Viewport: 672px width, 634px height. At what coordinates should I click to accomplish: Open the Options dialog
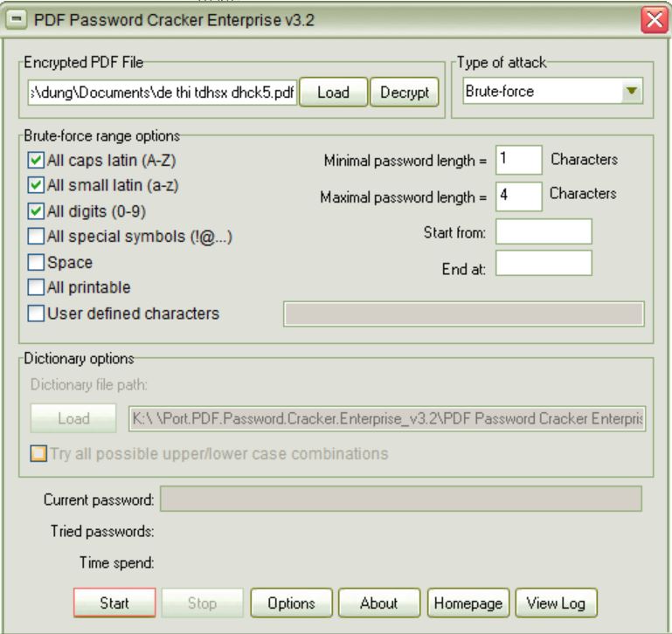[291, 603]
